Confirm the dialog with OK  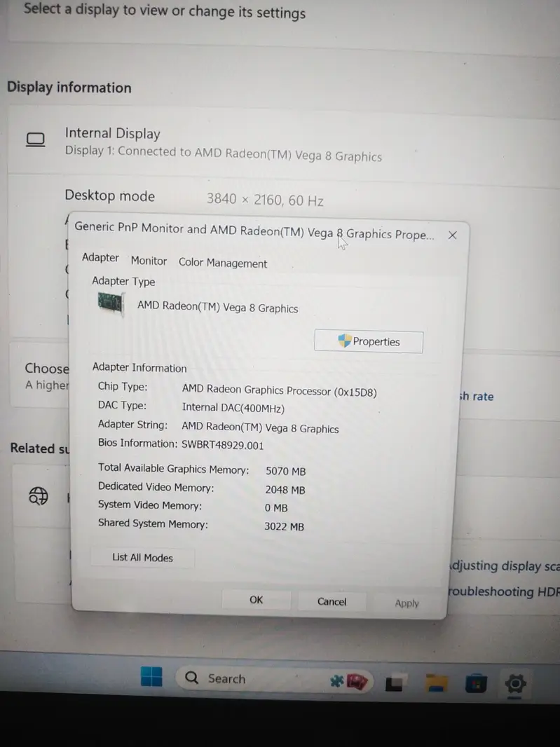coord(257,600)
